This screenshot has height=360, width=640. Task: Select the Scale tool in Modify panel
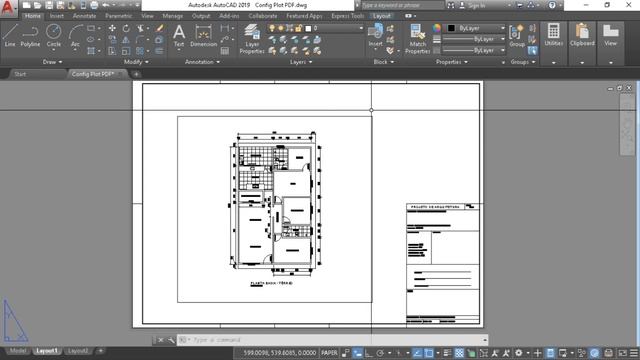126,51
